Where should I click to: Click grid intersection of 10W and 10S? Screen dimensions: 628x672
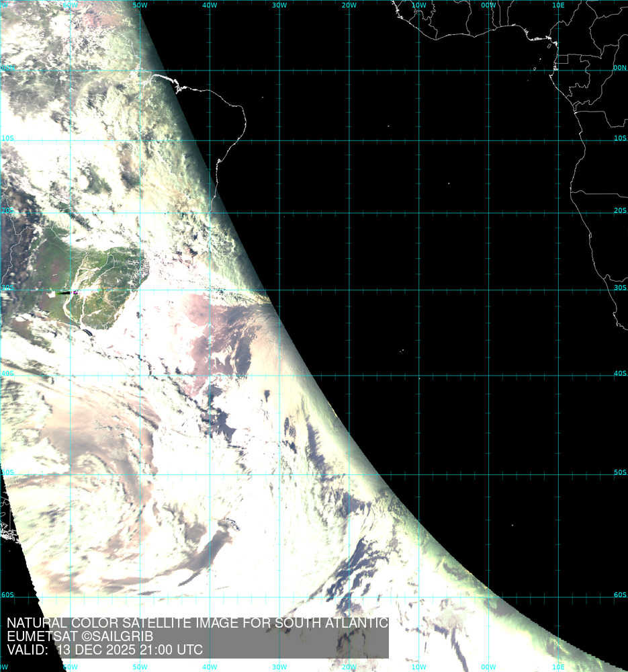pos(419,140)
